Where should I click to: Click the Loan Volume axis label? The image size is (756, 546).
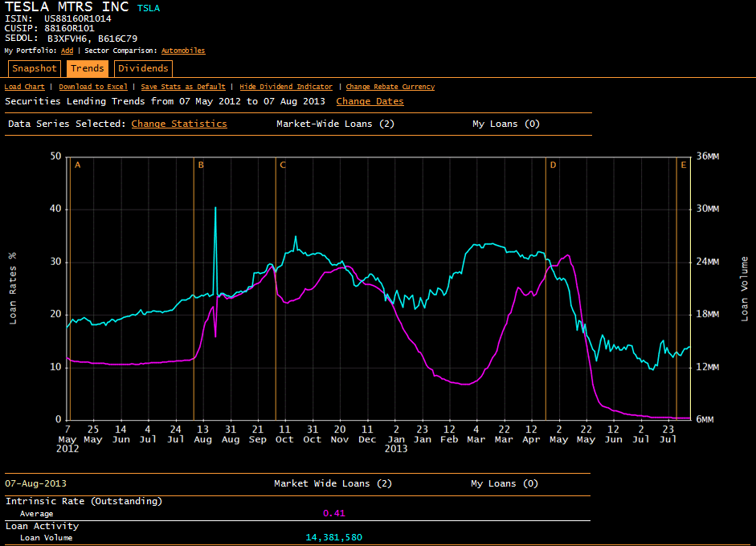point(745,289)
